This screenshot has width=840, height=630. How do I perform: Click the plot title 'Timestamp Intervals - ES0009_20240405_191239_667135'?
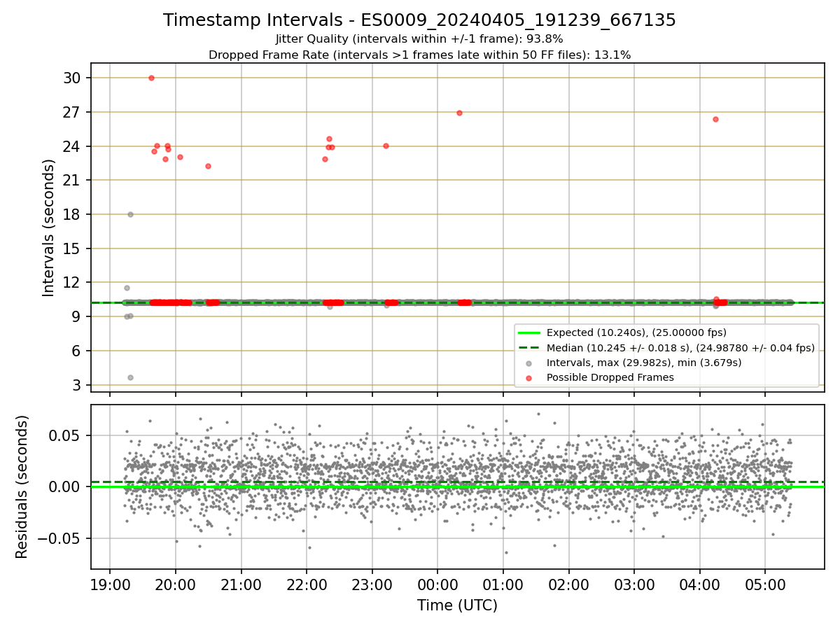click(419, 20)
